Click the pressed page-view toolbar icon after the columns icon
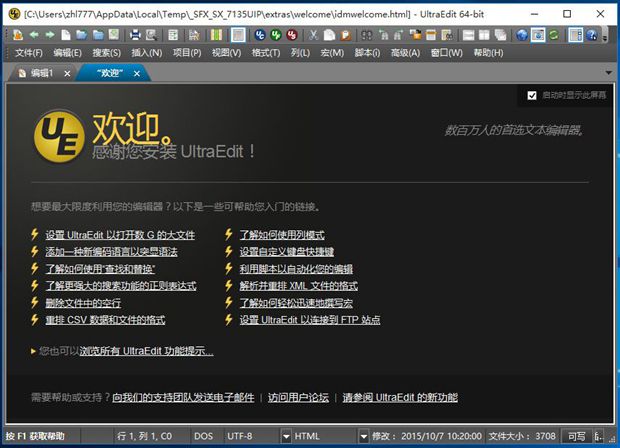Viewport: 620px width, 448px height. click(x=238, y=35)
